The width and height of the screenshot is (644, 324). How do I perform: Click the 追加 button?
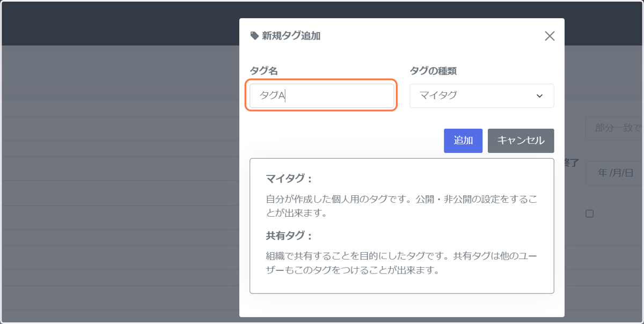[463, 141]
